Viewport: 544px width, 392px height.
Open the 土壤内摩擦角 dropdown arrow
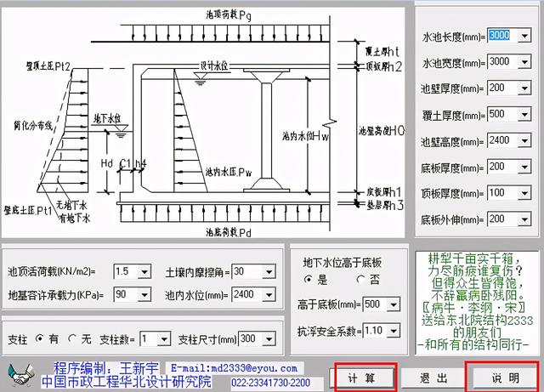click(269, 272)
